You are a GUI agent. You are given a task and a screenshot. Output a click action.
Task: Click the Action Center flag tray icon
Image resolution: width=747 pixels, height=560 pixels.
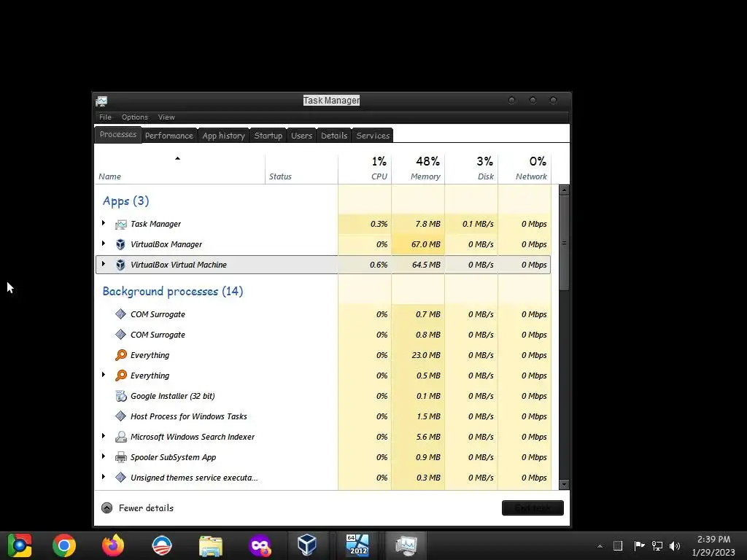[x=639, y=545]
